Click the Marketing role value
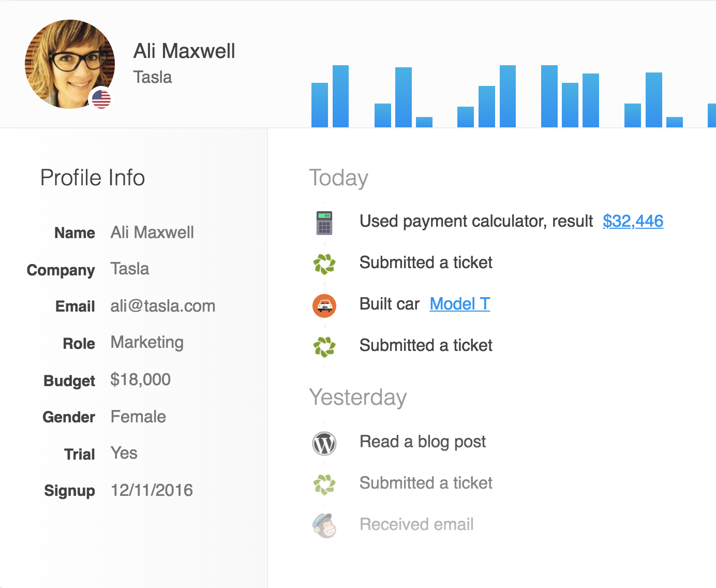The height and width of the screenshot is (588, 716). (147, 342)
